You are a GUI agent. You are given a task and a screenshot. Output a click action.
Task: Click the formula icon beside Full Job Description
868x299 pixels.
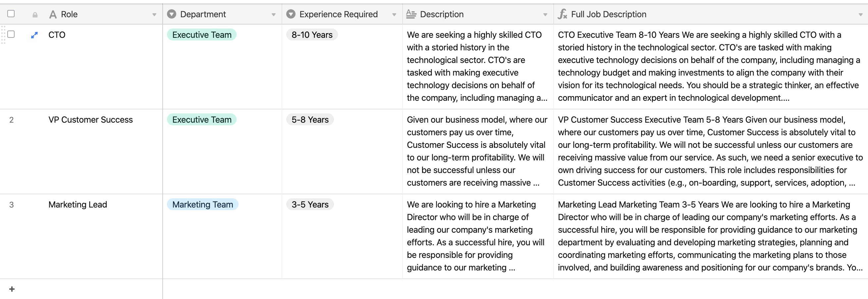tap(562, 14)
